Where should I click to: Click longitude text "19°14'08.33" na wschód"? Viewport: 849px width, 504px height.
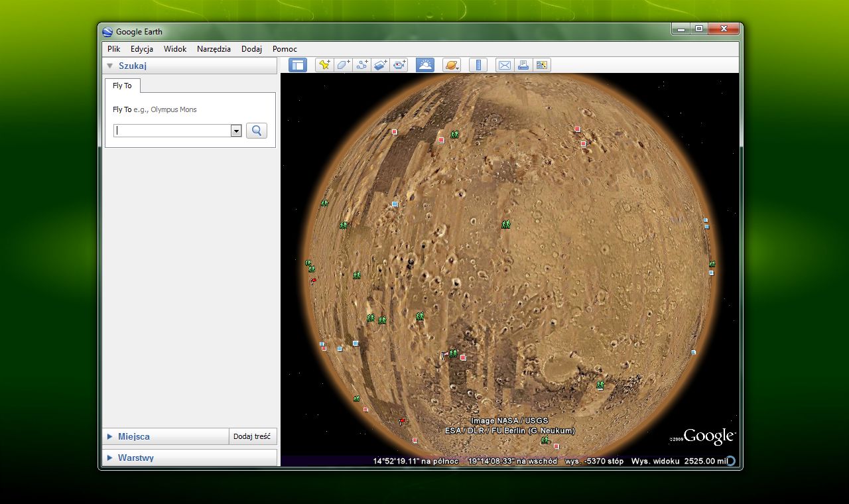coord(513,461)
